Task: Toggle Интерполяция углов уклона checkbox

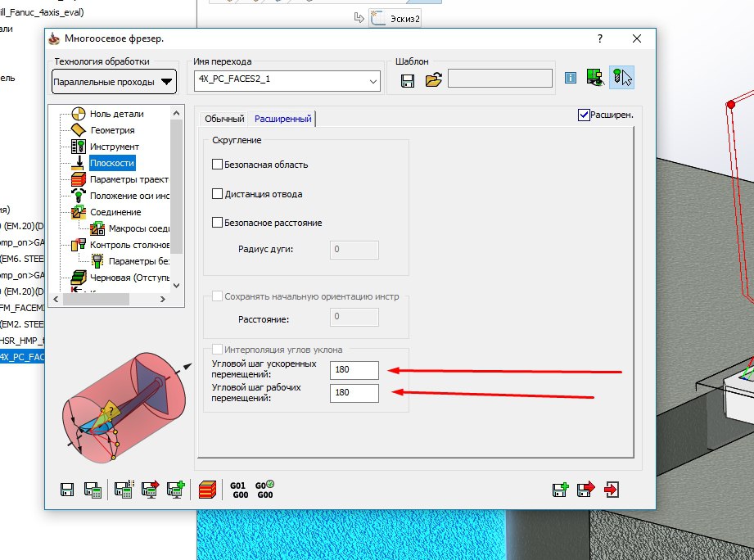Action: coord(217,350)
